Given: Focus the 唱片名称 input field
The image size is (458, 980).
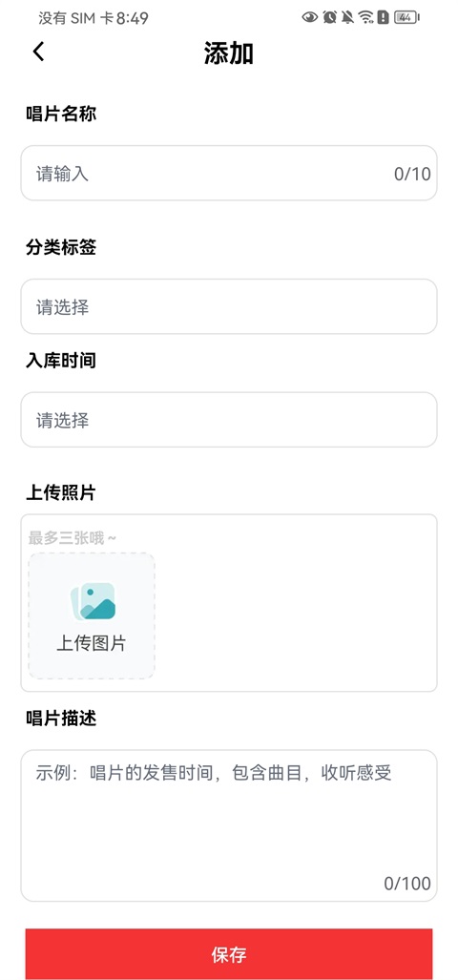Looking at the screenshot, I should (x=229, y=173).
